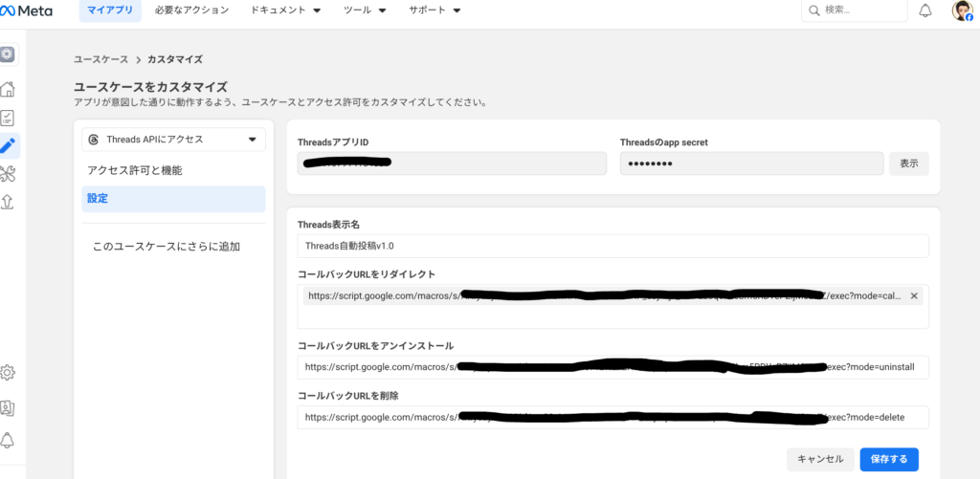This screenshot has width=980, height=479.
Task: Click the publish upload icon in sidebar
Action: (x=8, y=201)
